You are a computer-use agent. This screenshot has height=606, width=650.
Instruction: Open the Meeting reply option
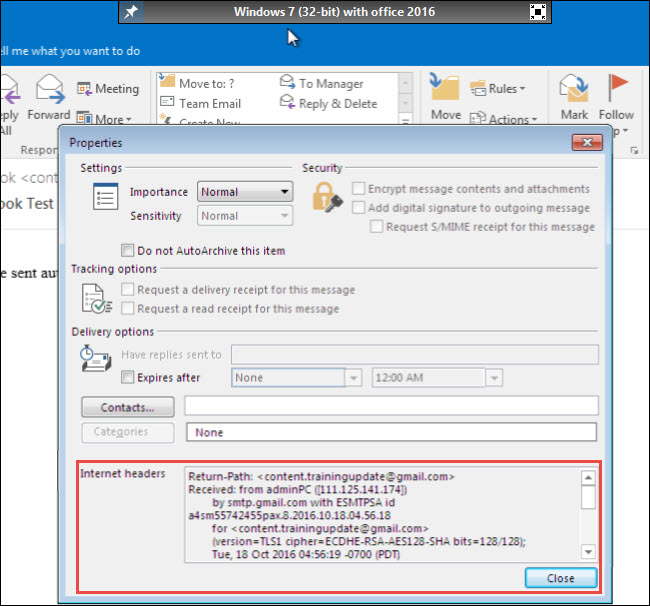click(107, 89)
